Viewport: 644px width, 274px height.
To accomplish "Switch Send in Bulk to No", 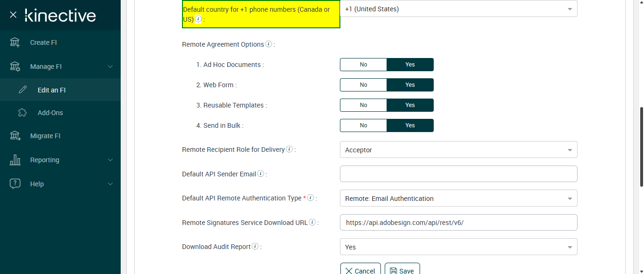I will pos(363,125).
